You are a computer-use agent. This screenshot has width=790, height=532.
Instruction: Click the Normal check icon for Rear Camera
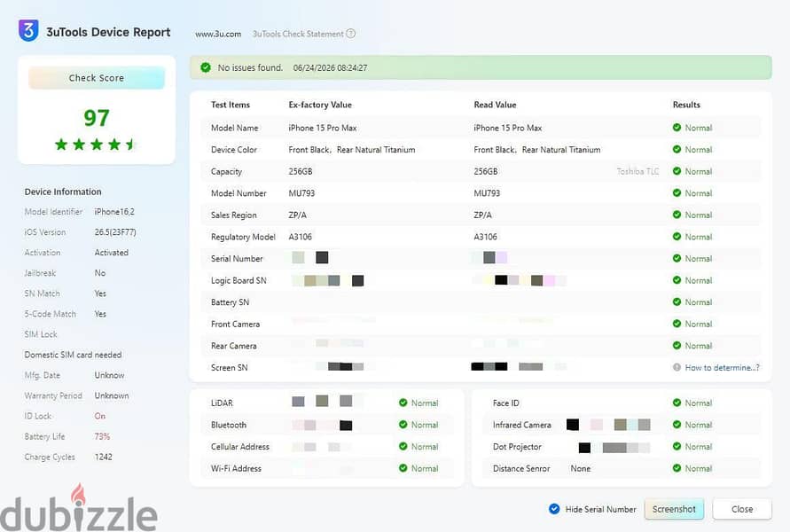click(677, 345)
